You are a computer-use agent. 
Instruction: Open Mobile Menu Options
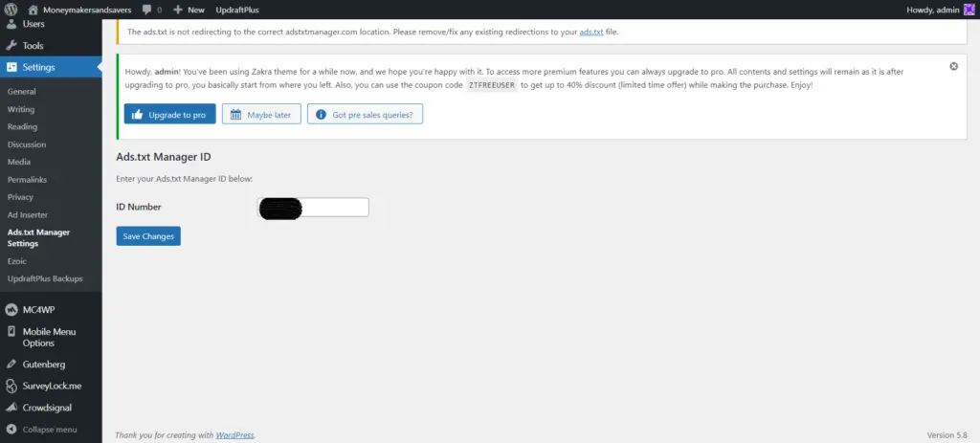[x=51, y=338]
